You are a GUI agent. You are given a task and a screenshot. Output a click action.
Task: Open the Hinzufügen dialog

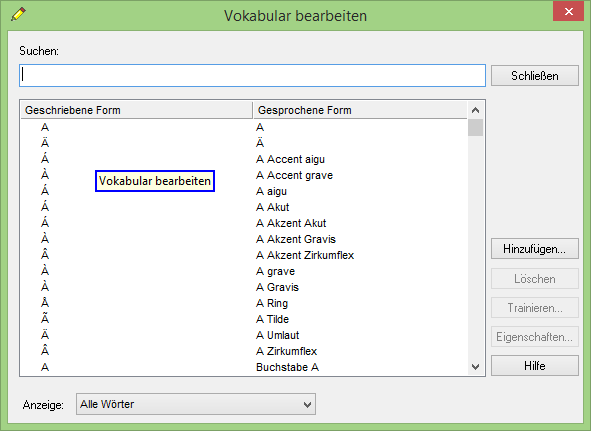(534, 249)
